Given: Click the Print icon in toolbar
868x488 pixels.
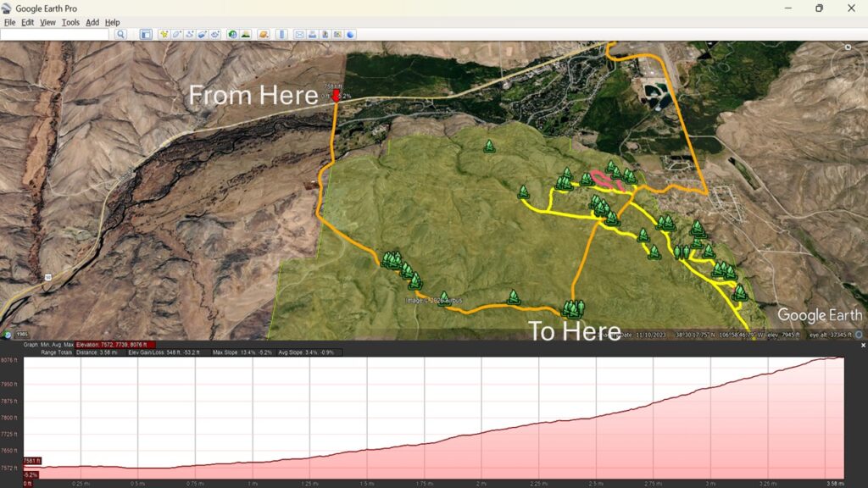Looking at the screenshot, I should tap(312, 34).
